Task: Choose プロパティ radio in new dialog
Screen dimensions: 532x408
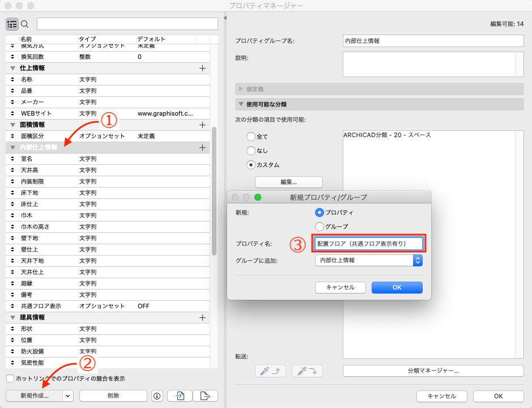Action: [320, 212]
